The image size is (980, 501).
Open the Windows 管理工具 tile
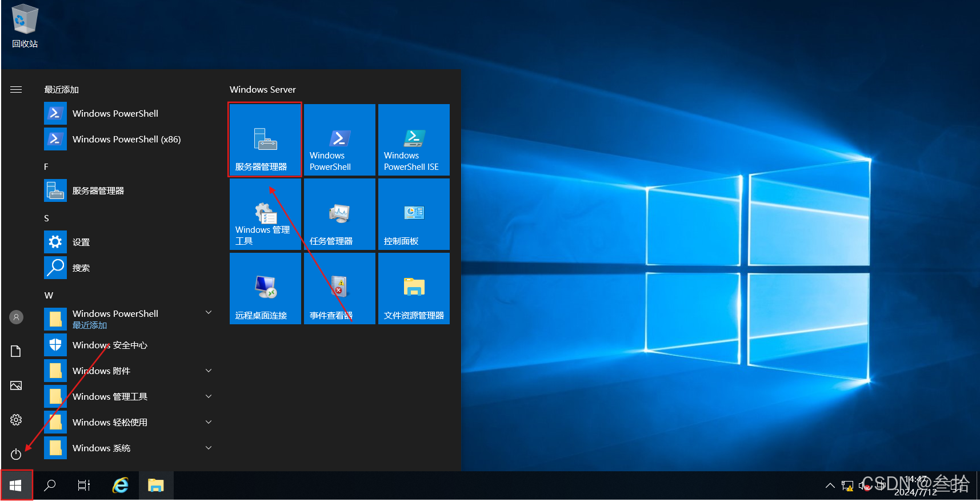pyautogui.click(x=265, y=214)
